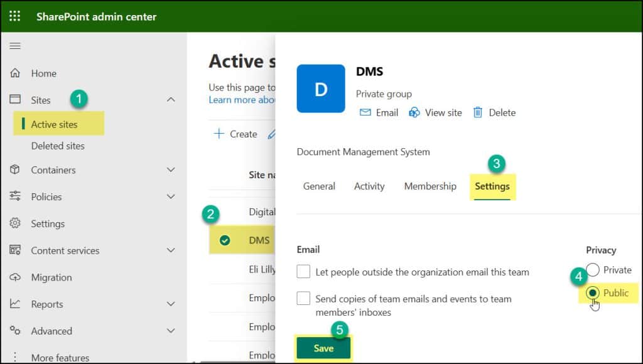Switch to the Activity tab

pyautogui.click(x=369, y=186)
